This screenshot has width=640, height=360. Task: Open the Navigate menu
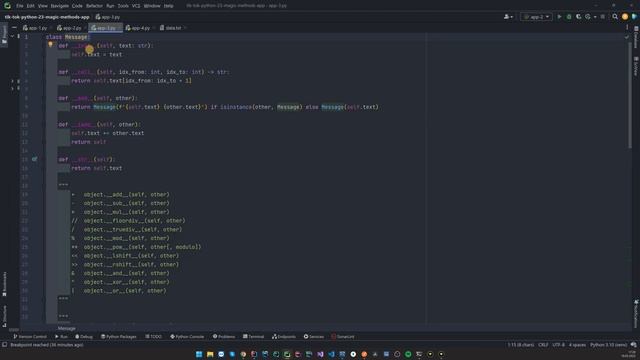tap(60, 6)
